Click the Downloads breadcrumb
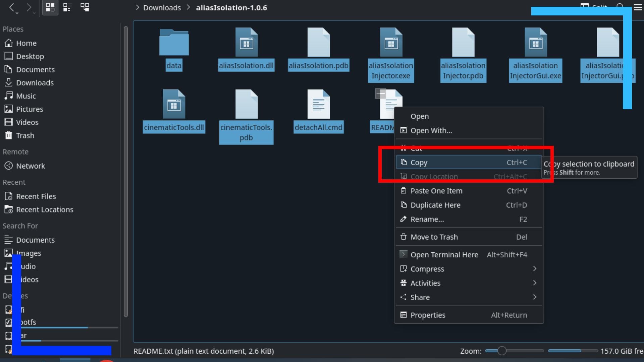Image resolution: width=644 pixels, height=362 pixels. (162, 7)
